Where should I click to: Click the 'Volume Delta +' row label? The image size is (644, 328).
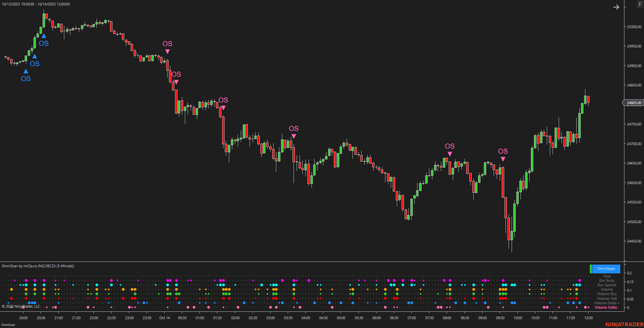(x=607, y=303)
